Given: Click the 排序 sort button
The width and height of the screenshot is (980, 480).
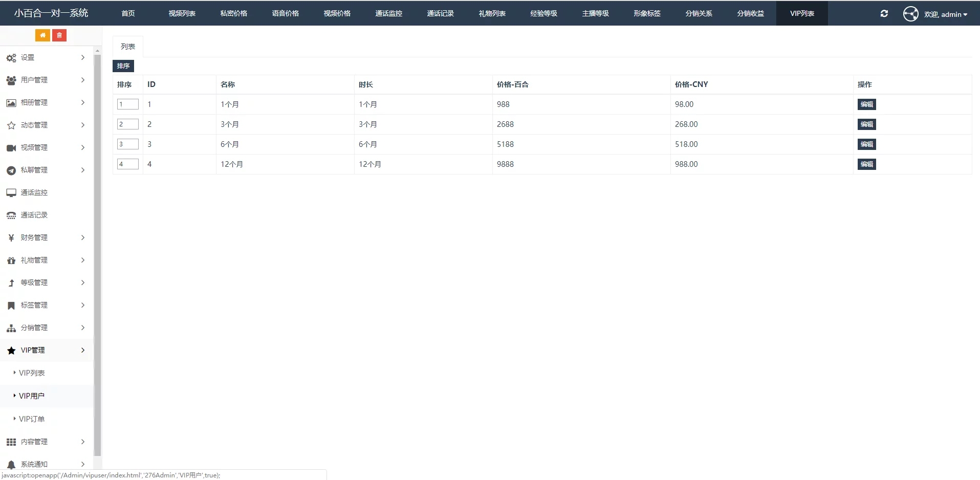Looking at the screenshot, I should [x=122, y=66].
